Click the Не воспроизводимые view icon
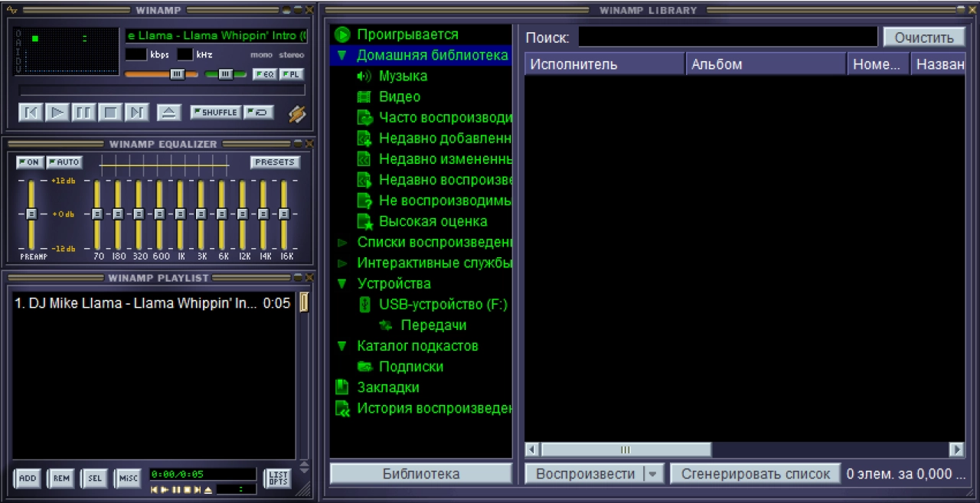This screenshot has width=980, height=503. tap(364, 201)
